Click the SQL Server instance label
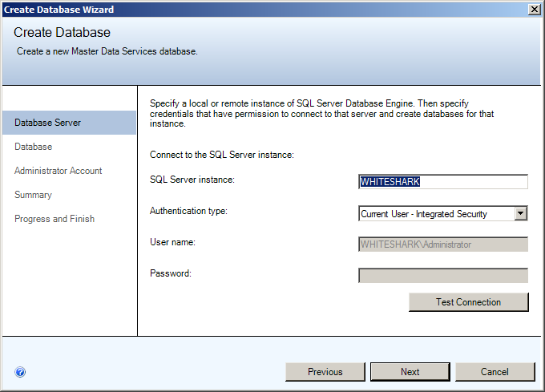Image resolution: width=545 pixels, height=392 pixels. (x=192, y=180)
